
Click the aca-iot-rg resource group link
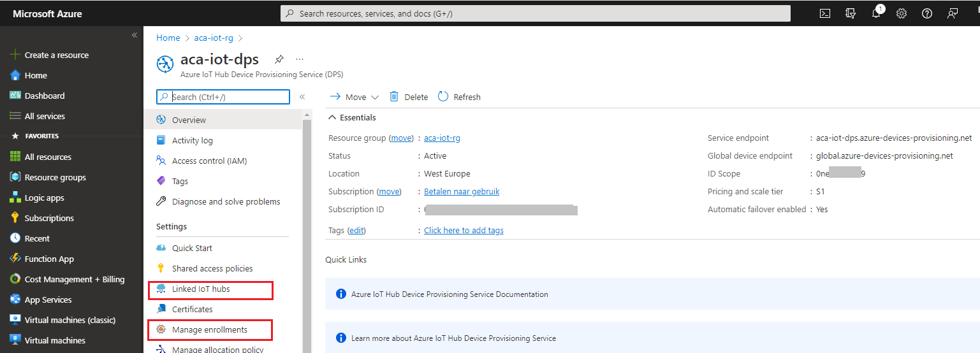pos(442,138)
